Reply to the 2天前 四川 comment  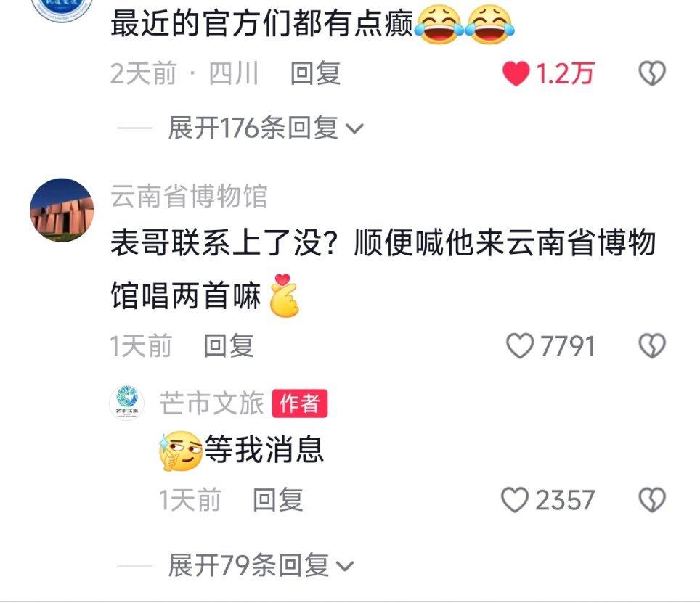tap(315, 73)
